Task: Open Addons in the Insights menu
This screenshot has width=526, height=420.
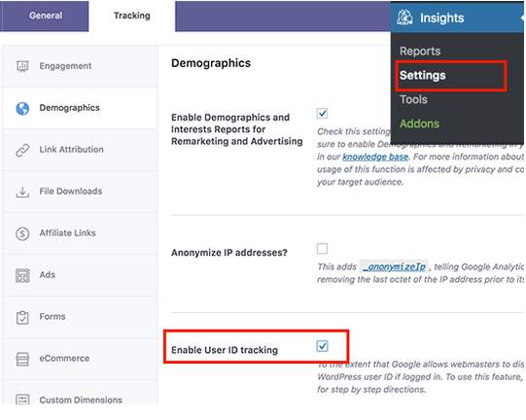Action: pyautogui.click(x=419, y=123)
